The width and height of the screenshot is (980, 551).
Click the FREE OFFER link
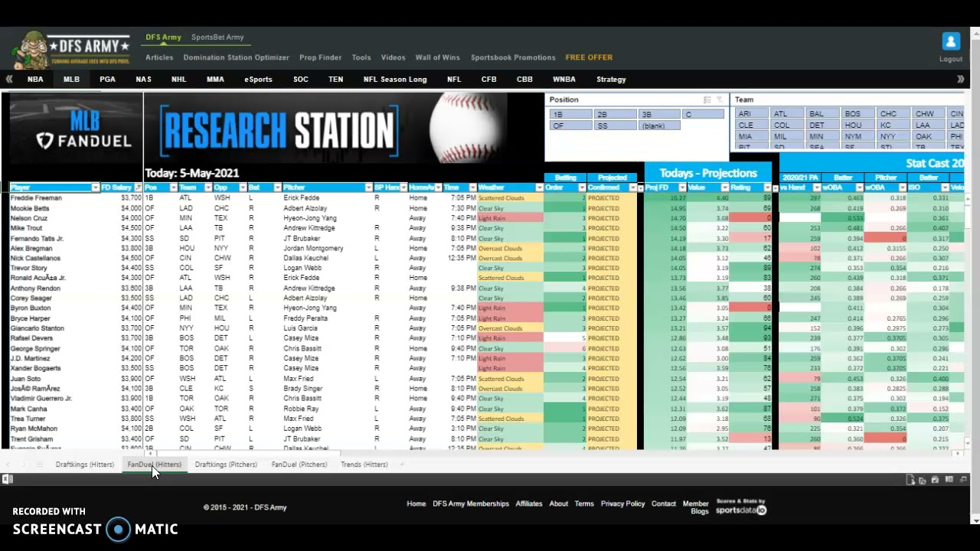point(589,57)
